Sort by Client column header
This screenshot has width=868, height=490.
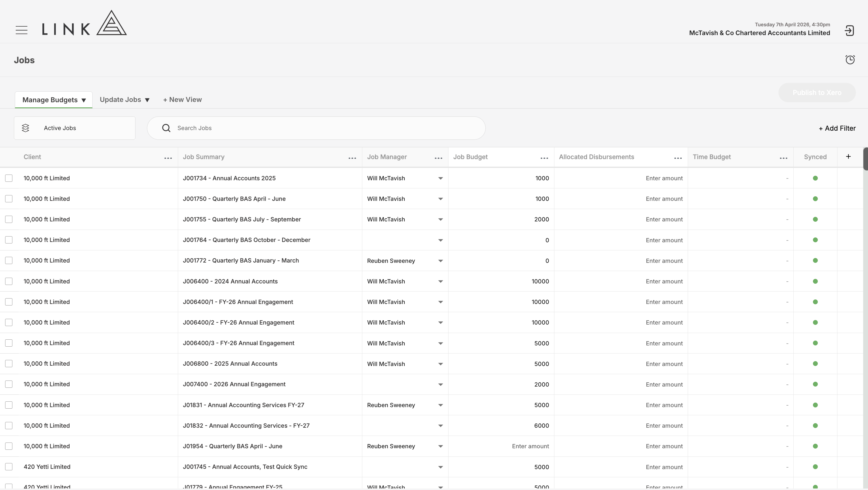pos(32,157)
